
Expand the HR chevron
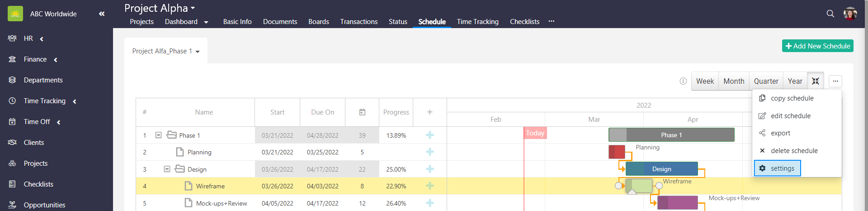[42, 39]
